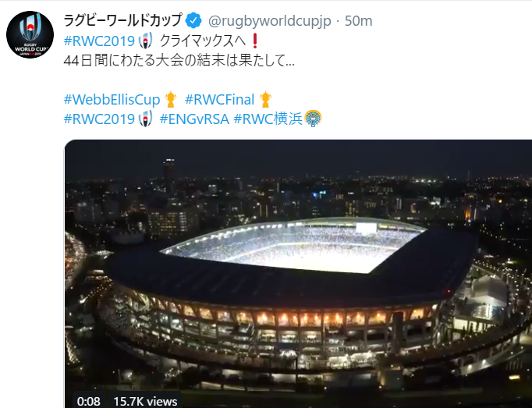Play the stadium night aerial video
Screen dimensions: 532x408
pyautogui.click(x=298, y=274)
